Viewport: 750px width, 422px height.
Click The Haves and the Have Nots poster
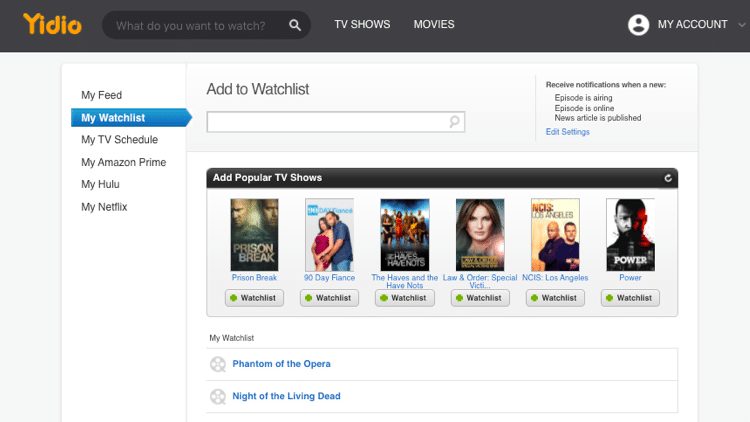pyautogui.click(x=405, y=235)
